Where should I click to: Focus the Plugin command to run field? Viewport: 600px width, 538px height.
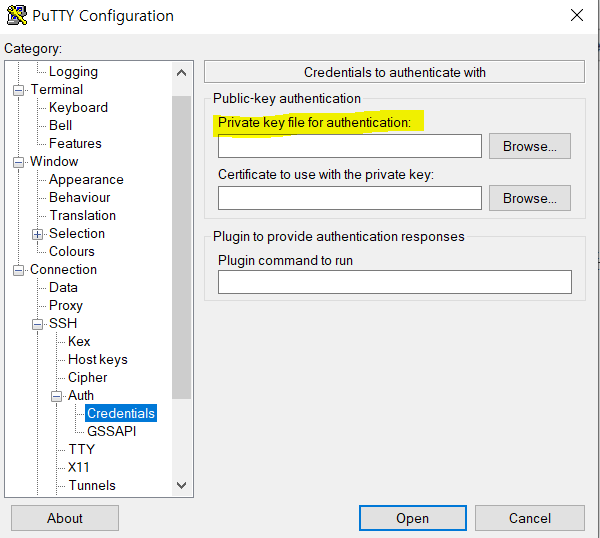click(x=395, y=282)
